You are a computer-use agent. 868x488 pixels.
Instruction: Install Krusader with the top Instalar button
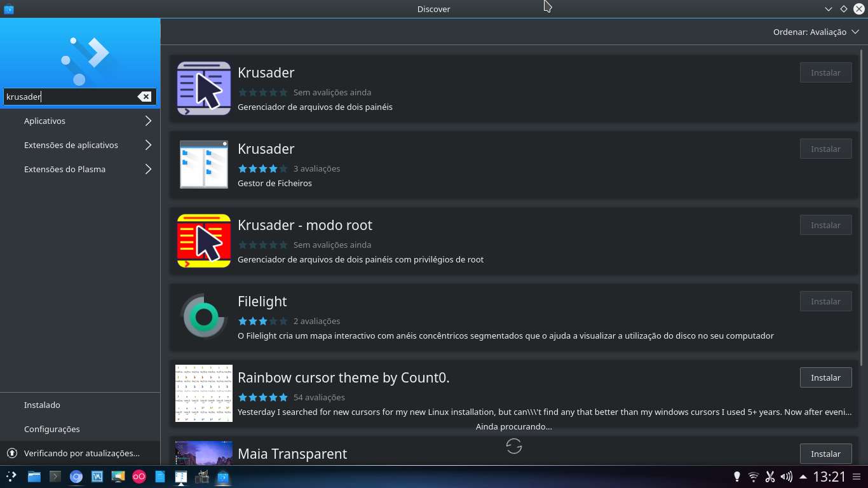click(x=825, y=72)
